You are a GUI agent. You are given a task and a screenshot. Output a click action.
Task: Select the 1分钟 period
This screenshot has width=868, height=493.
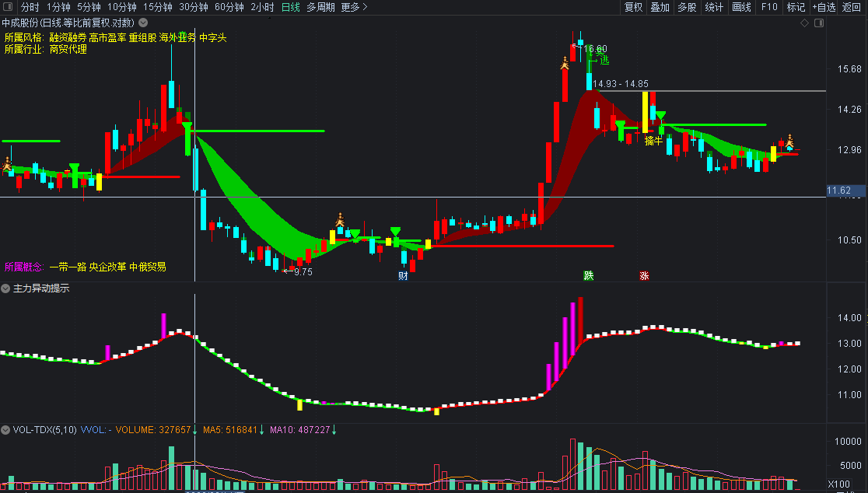pyautogui.click(x=58, y=7)
